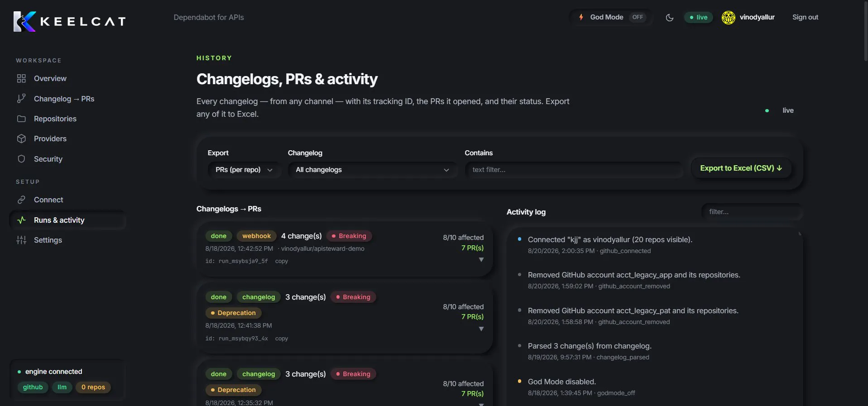Copy the run_msybqy93_4x run ID

[x=282, y=339]
